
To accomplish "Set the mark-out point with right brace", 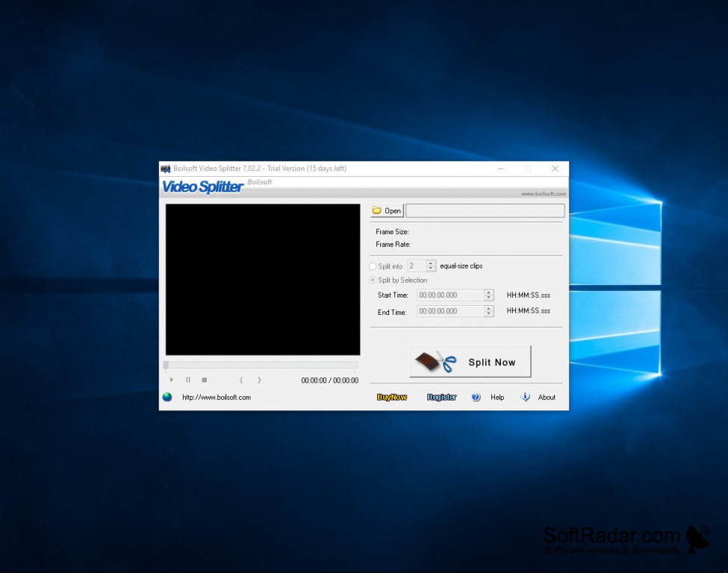I will click(x=259, y=380).
